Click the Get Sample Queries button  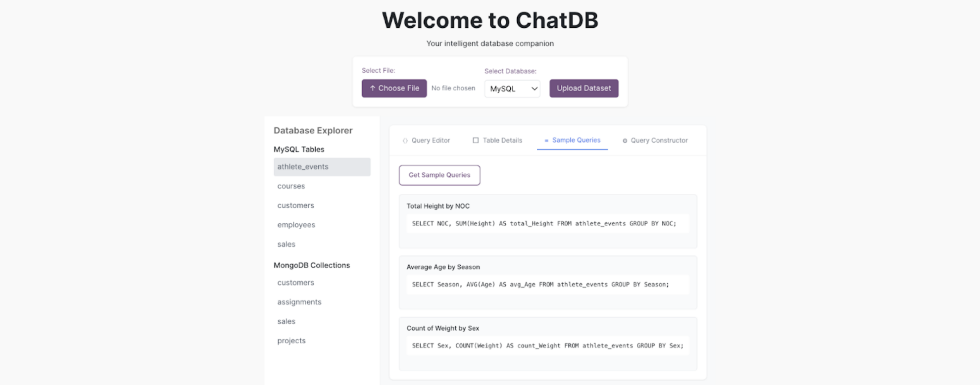point(439,175)
